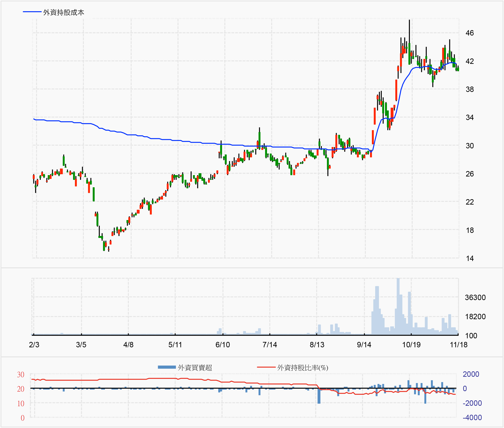The height and width of the screenshot is (428, 504).
Task: Click the 4/8 date axis label
Action: [x=128, y=345]
